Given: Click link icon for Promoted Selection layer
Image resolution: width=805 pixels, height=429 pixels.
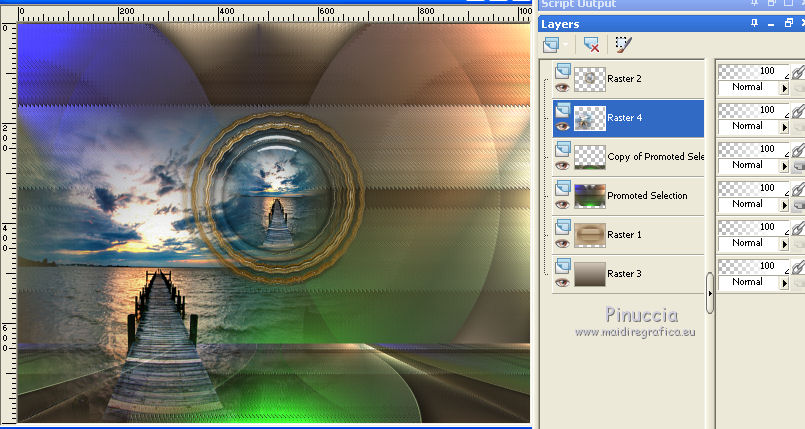Looking at the screenshot, I should 798,189.
